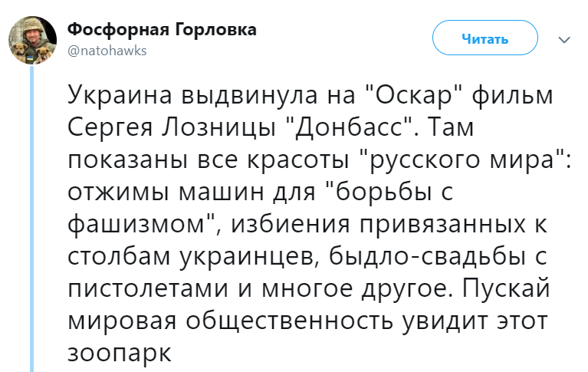Click the left puppy in the avatar photo
The image size is (588, 372).
[19, 51]
